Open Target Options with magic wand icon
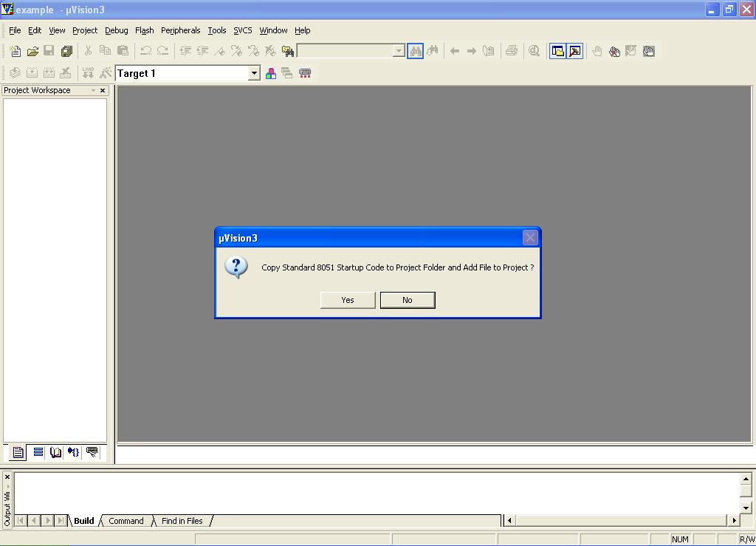Screen dimensions: 756x546 105,73
